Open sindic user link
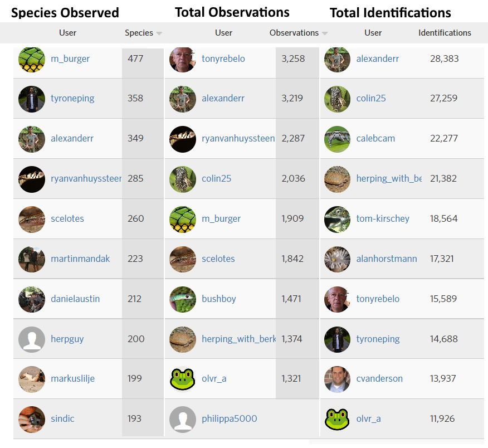 (x=62, y=418)
